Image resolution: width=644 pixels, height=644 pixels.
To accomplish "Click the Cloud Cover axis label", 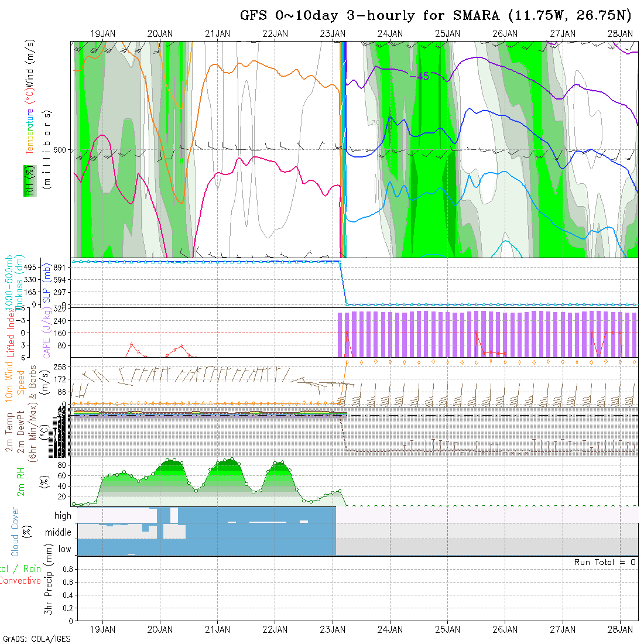I will click(15, 532).
